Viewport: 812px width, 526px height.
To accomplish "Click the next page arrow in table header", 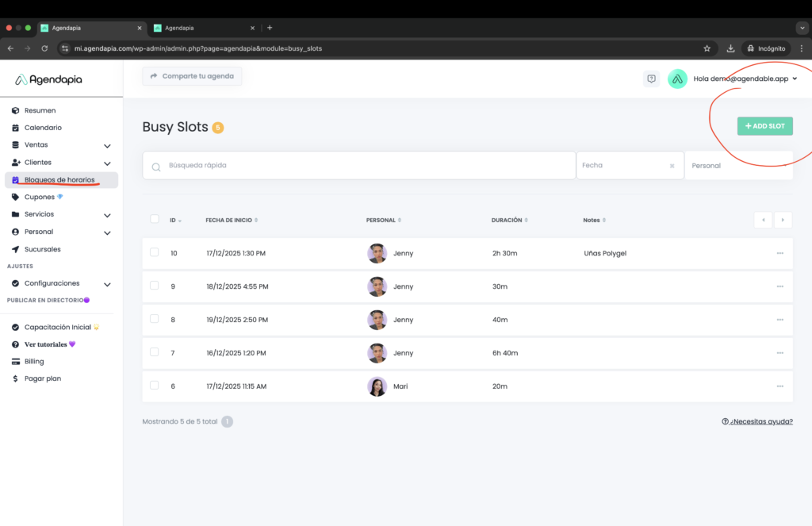I will click(783, 220).
